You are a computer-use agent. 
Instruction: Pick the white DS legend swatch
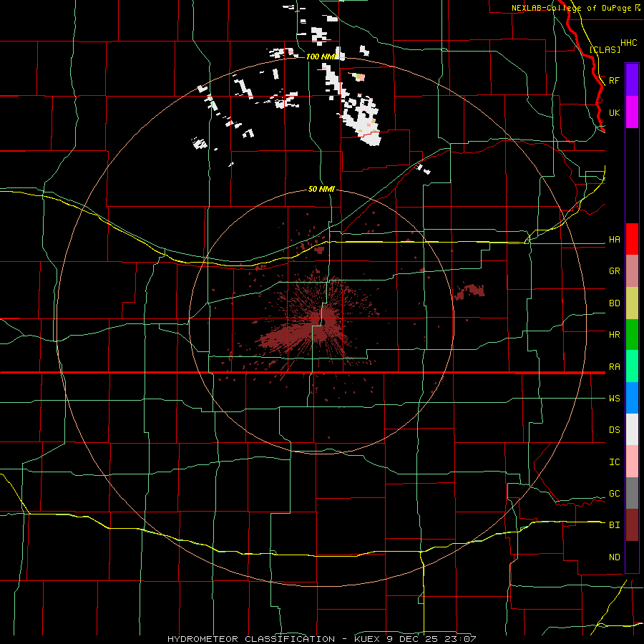tap(632, 429)
